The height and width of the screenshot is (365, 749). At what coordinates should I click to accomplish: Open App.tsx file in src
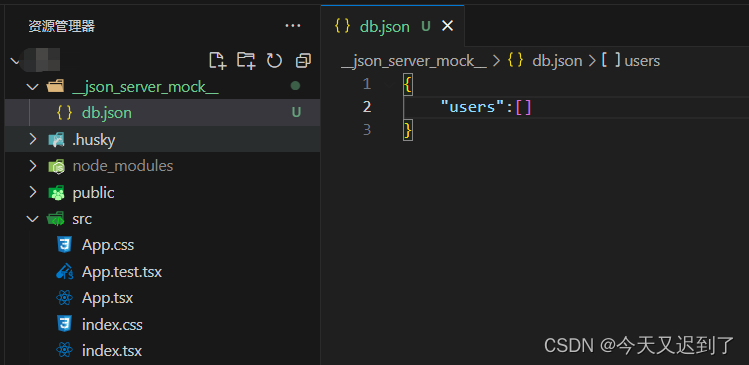point(162,298)
